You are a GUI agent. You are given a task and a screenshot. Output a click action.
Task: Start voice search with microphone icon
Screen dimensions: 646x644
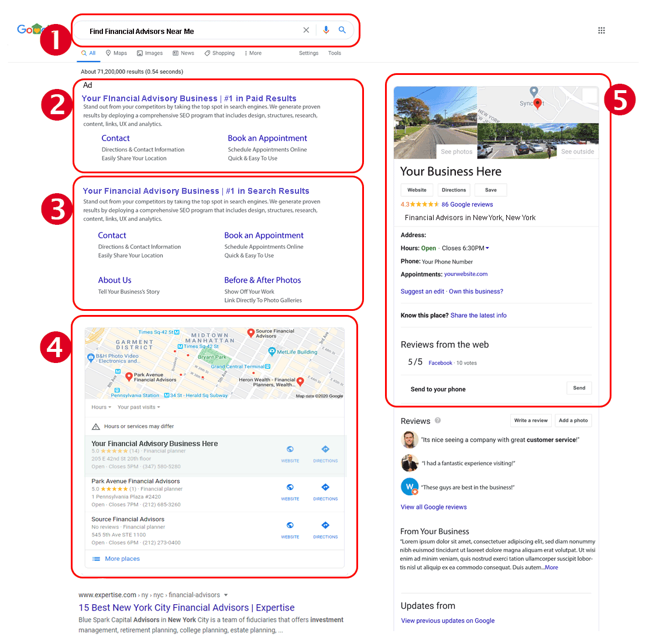[326, 30]
